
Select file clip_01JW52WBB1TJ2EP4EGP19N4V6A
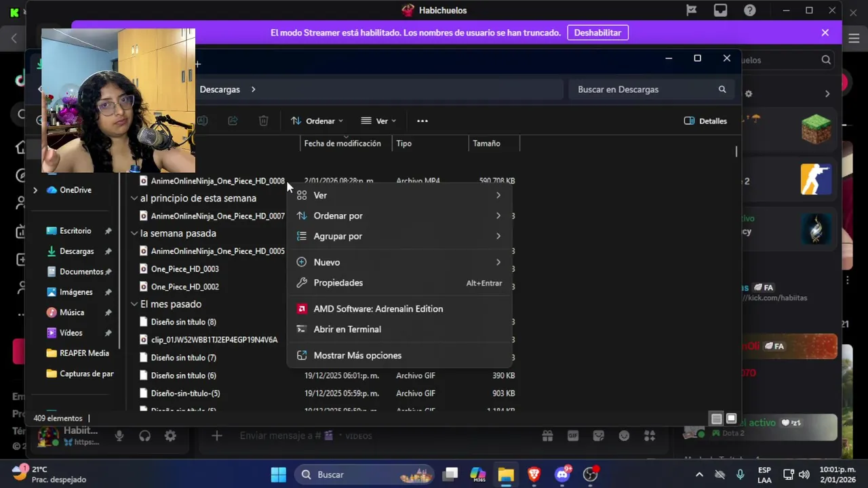(214, 340)
